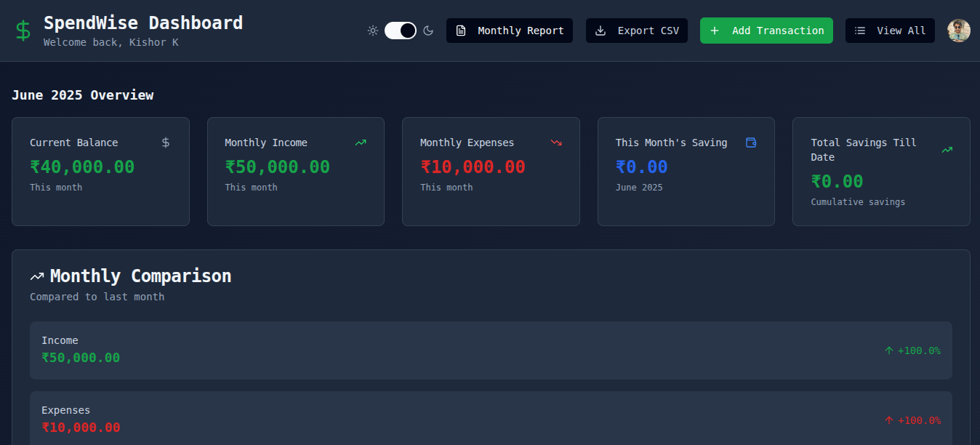The height and width of the screenshot is (445, 980).
Task: Export transactions as CSV
Action: pos(636,31)
